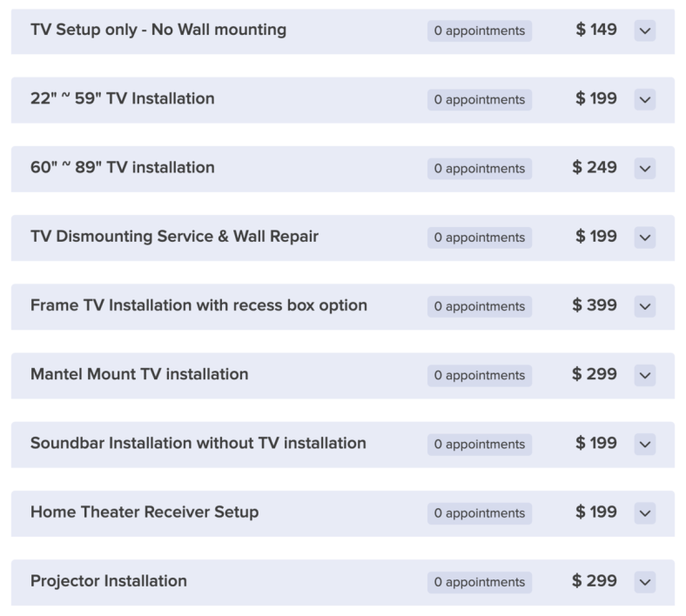Image resolution: width=686 pixels, height=616 pixels.
Task: Expand the TV Setup only row chevron
Action: 644,30
